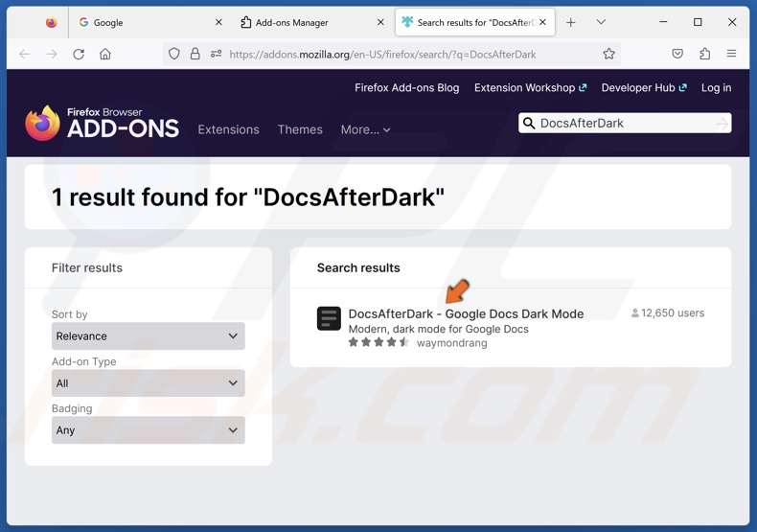Submit search with the arrow button
The image size is (757, 532).
click(x=722, y=124)
